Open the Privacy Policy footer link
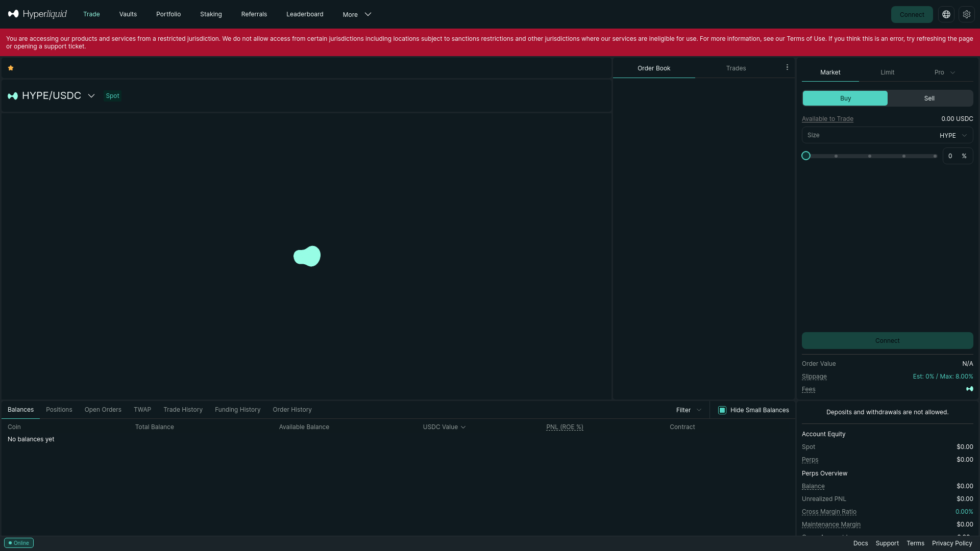Image resolution: width=980 pixels, height=551 pixels. point(952,543)
